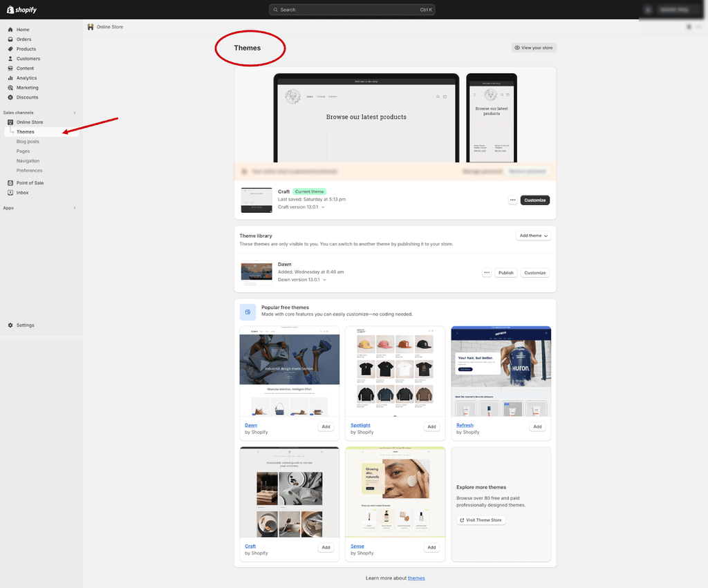708x588 pixels.
Task: Click the Orders icon in sidebar
Action: pyautogui.click(x=10, y=39)
